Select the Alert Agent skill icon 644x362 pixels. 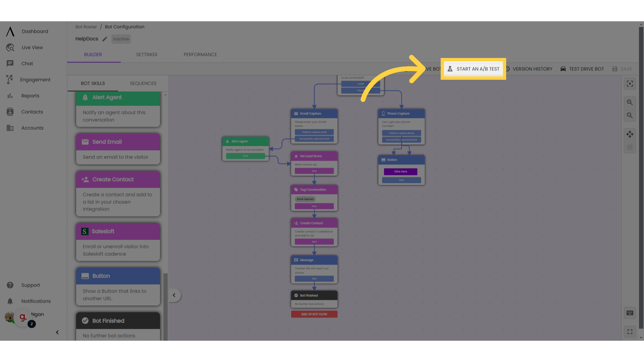(86, 97)
